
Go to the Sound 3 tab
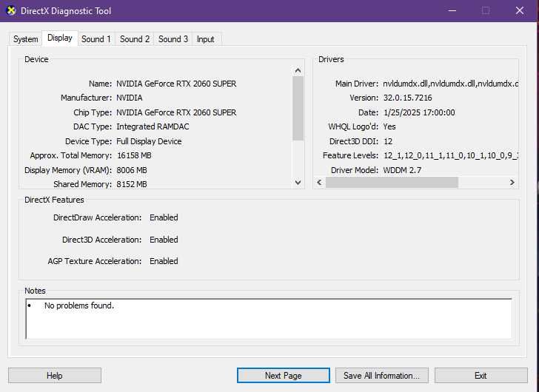click(x=173, y=39)
